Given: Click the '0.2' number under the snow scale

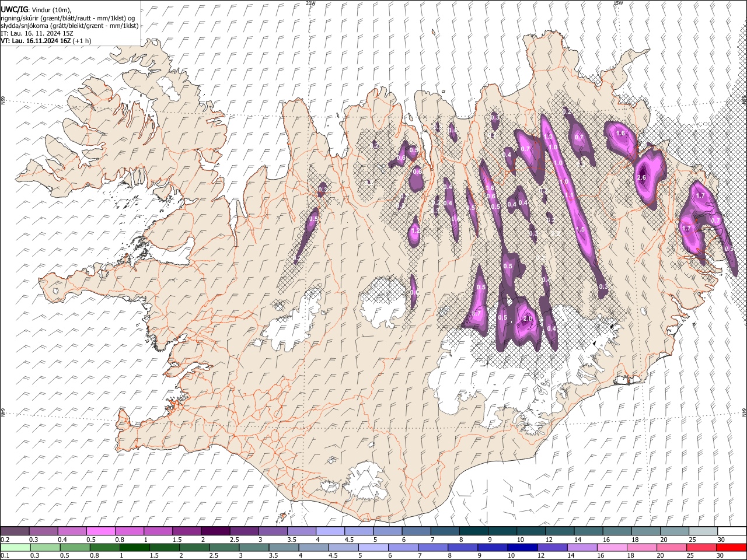Looking at the screenshot, I should click(x=5, y=540).
